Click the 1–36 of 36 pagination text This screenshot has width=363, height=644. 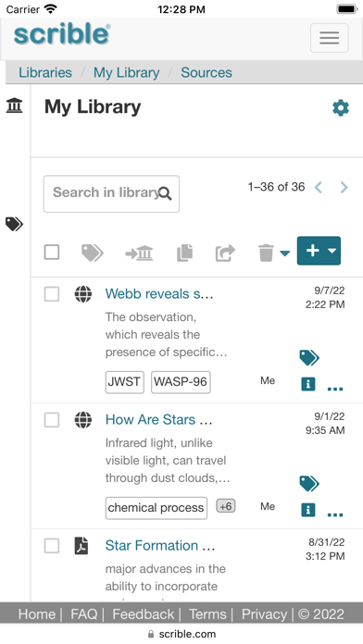tap(276, 187)
